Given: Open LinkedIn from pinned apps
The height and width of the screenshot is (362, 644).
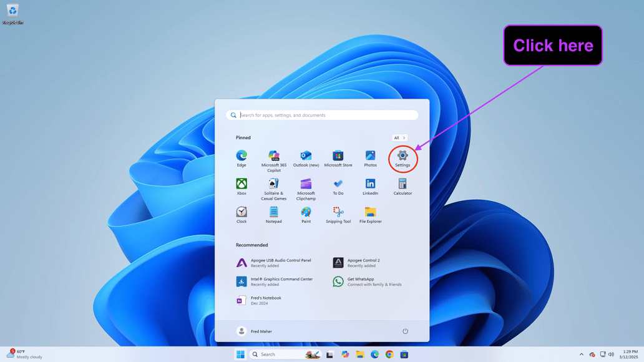Looking at the screenshot, I should (370, 183).
